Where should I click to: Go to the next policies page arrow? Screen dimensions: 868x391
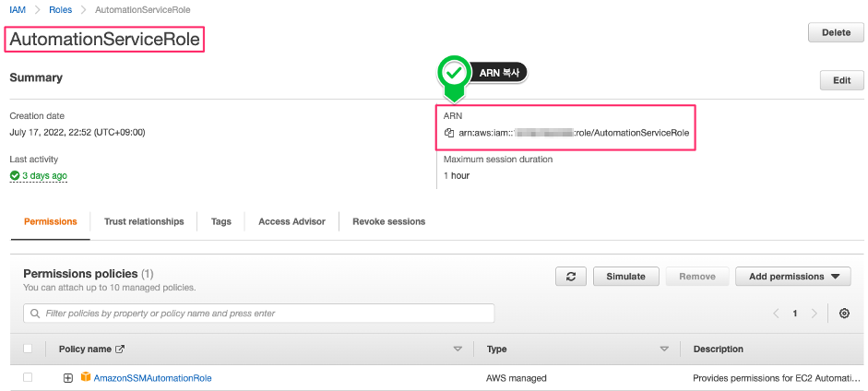[814, 314]
